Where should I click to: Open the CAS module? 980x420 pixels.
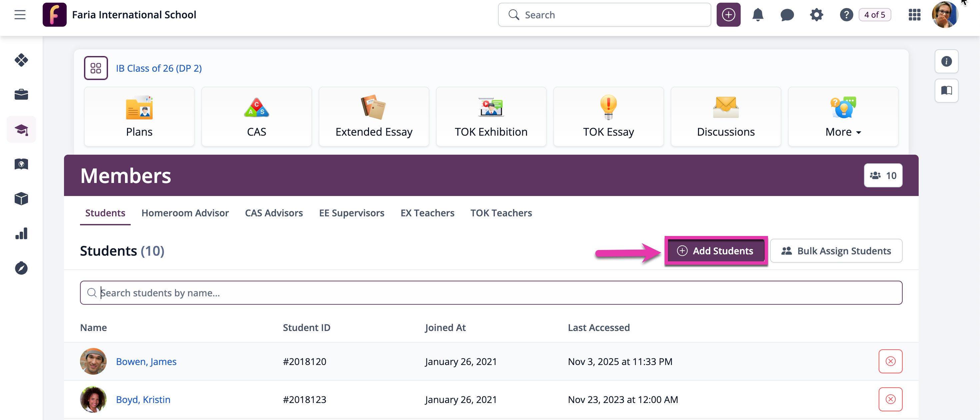pos(256,116)
